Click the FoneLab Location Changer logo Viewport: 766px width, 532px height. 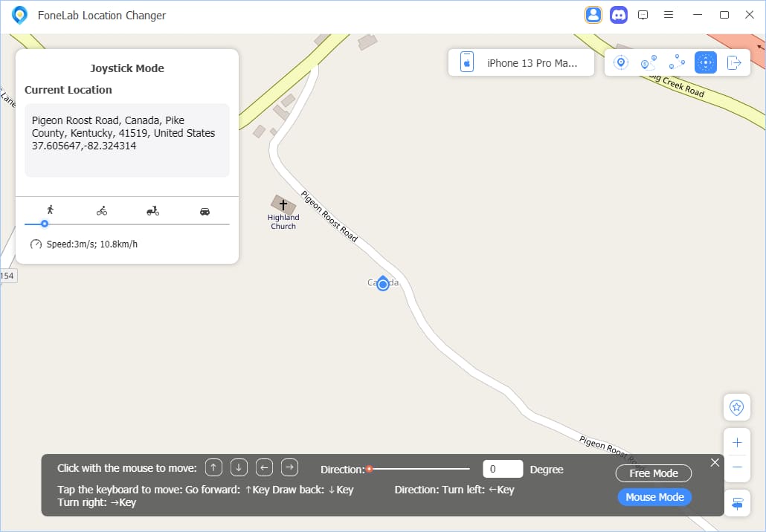pyautogui.click(x=19, y=15)
